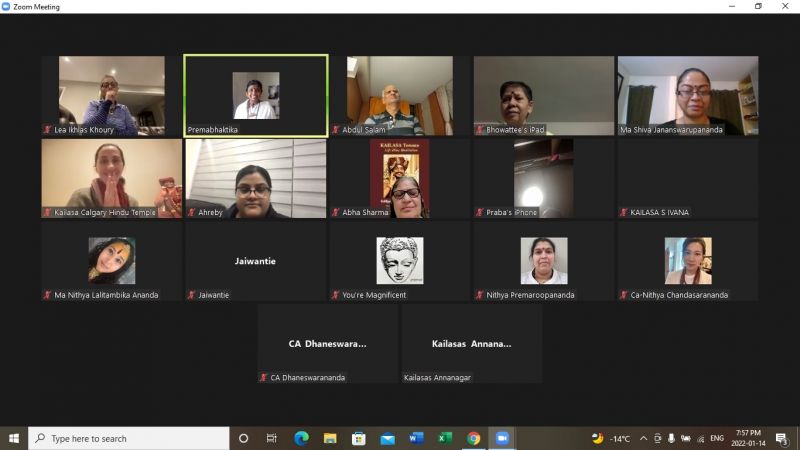Click the taskbar search box
The height and width of the screenshot is (450, 800).
130,438
